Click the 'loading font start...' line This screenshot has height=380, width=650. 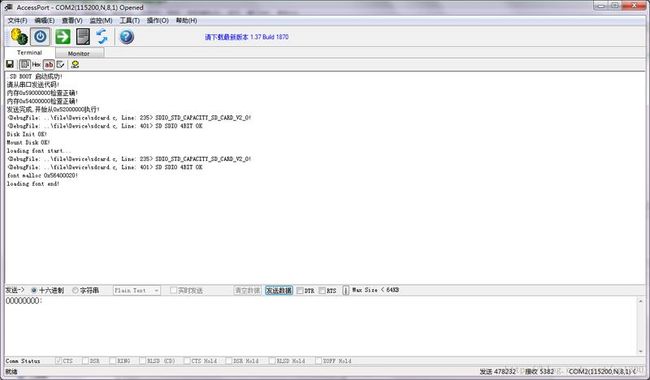pos(39,151)
